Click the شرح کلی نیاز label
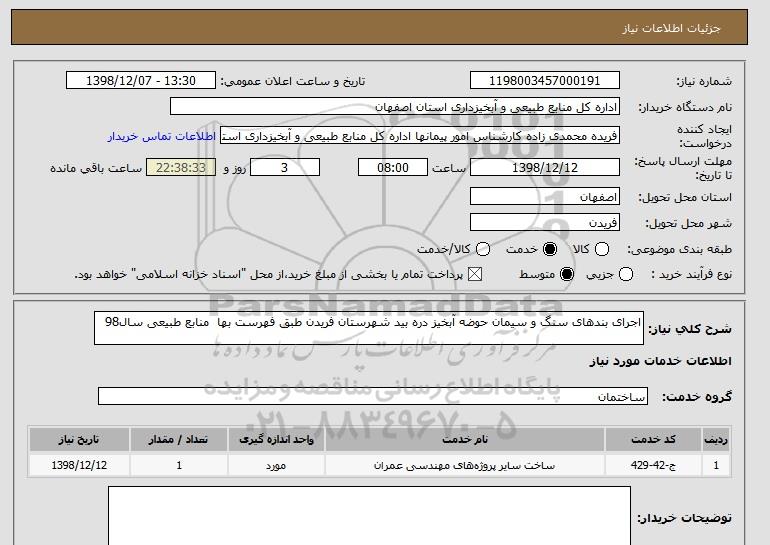This screenshot has height=545, width=770. (690, 328)
